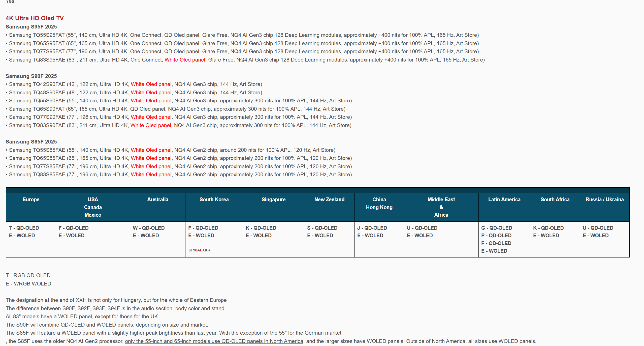The image size is (644, 346).
Task: Click the Middle East & Africa header
Action: coord(441,207)
